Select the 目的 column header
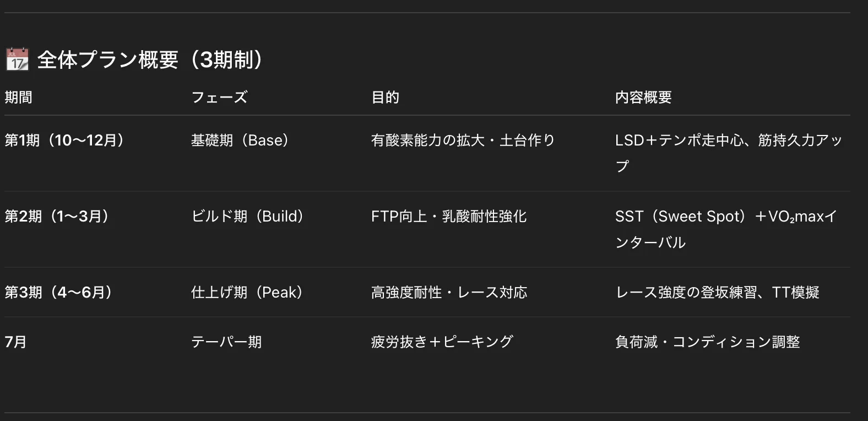 point(385,98)
